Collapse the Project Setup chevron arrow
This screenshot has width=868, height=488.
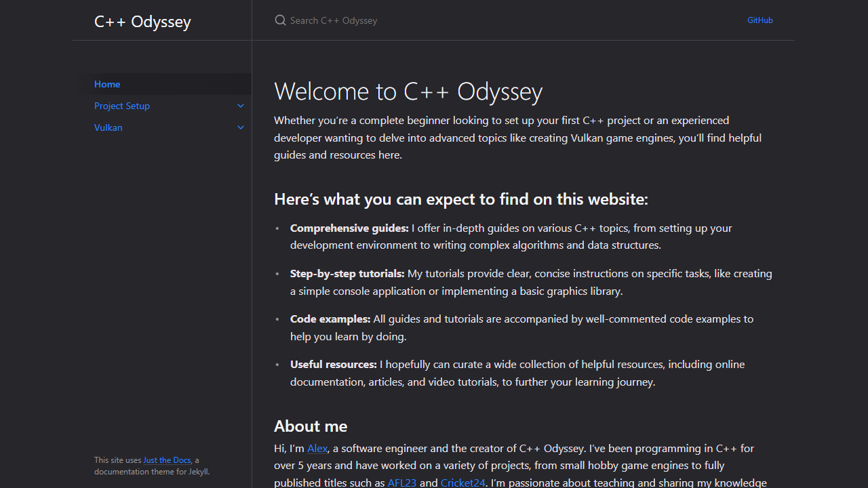pos(241,105)
